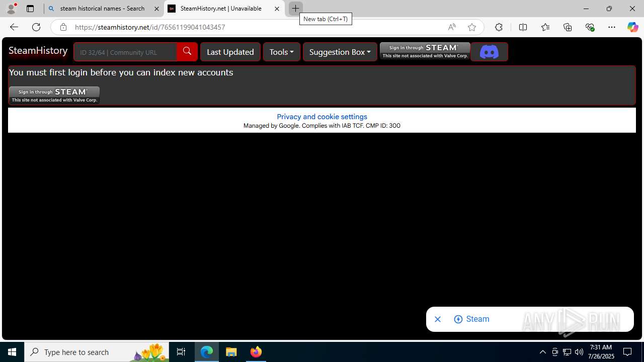Open Read aloud icon in address bar
Screen dimensions: 644x362
point(452,27)
